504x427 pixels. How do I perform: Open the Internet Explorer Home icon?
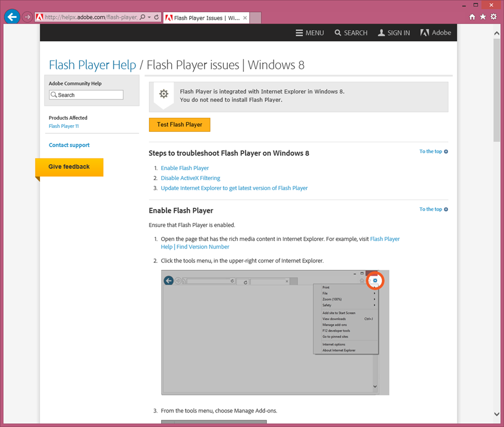[472, 17]
